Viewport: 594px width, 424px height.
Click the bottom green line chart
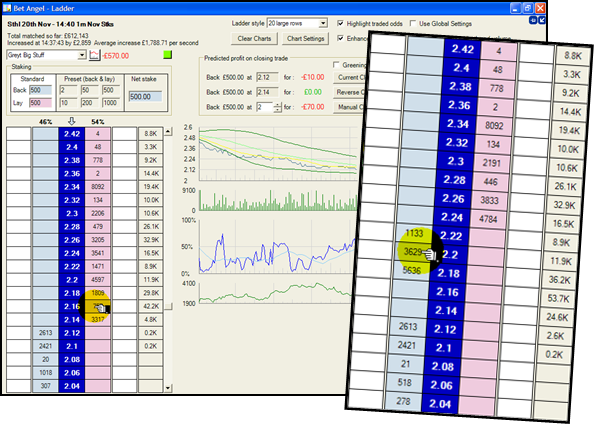pos(278,293)
